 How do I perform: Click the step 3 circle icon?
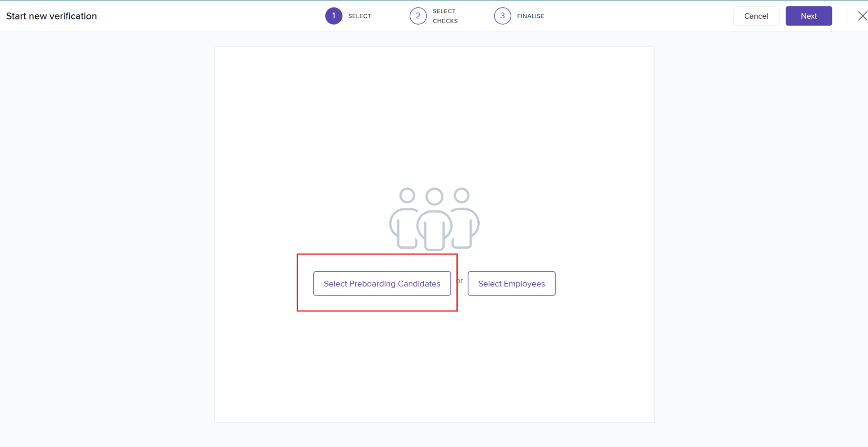coord(502,16)
